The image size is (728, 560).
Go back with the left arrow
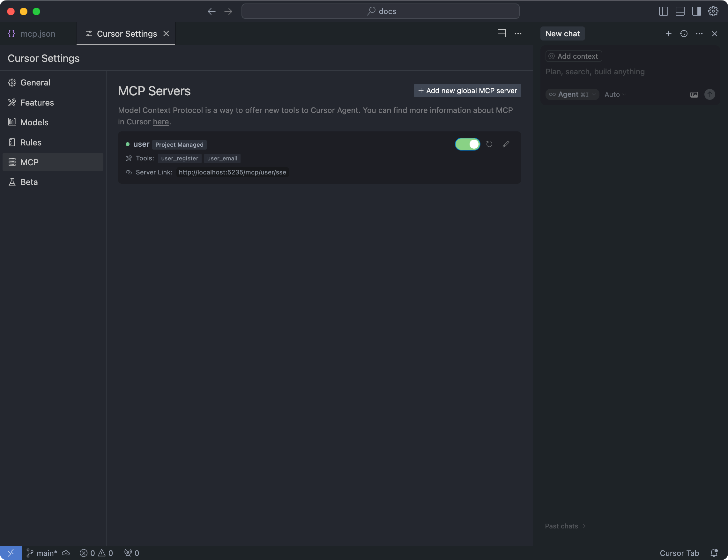211,11
